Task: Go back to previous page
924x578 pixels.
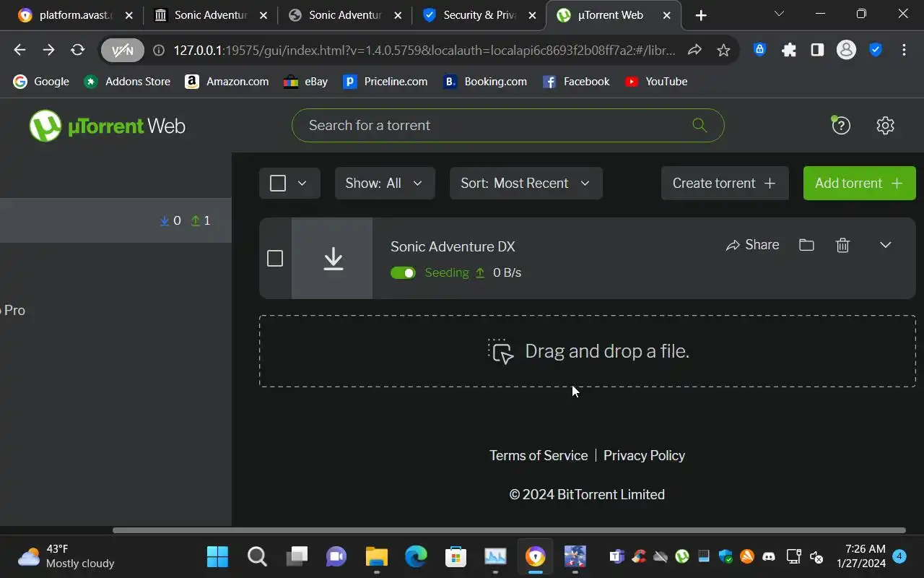Action: point(19,50)
